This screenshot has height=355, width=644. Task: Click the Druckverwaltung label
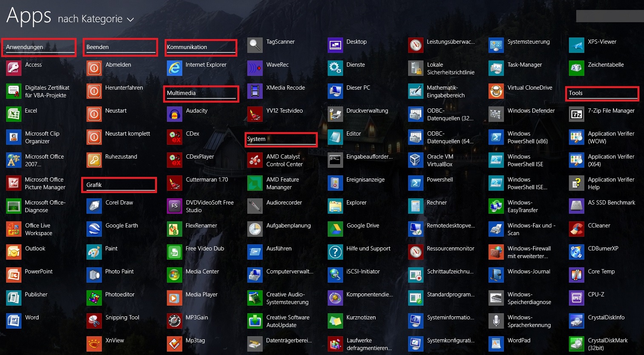pyautogui.click(x=367, y=111)
